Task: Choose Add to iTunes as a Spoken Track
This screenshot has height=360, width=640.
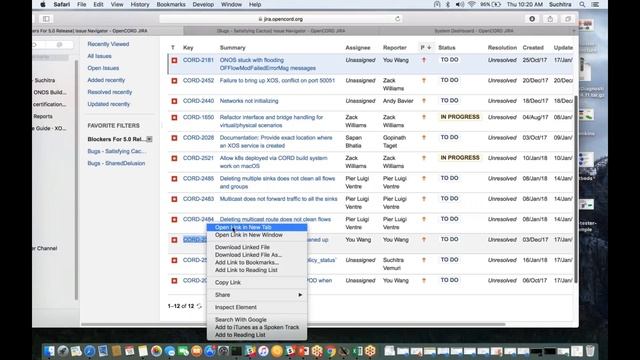Action: 257,327
